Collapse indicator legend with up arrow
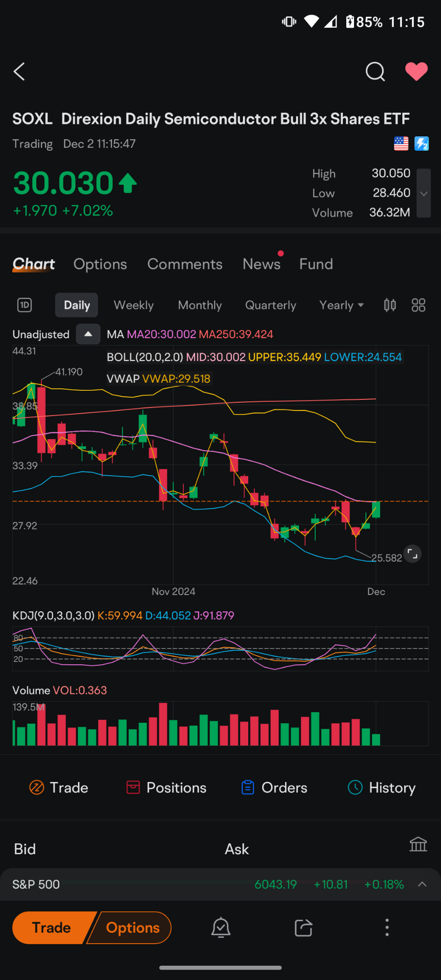441x980 pixels. tap(88, 334)
